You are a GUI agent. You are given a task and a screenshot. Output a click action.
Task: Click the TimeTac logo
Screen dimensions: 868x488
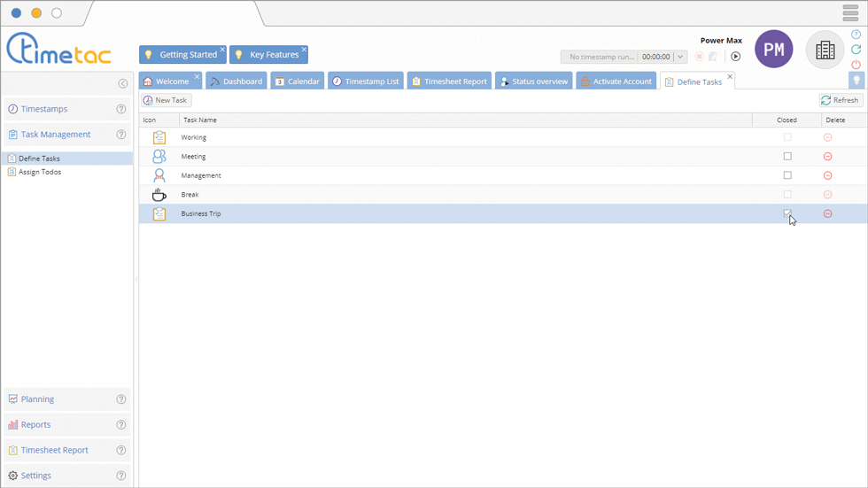coord(58,48)
